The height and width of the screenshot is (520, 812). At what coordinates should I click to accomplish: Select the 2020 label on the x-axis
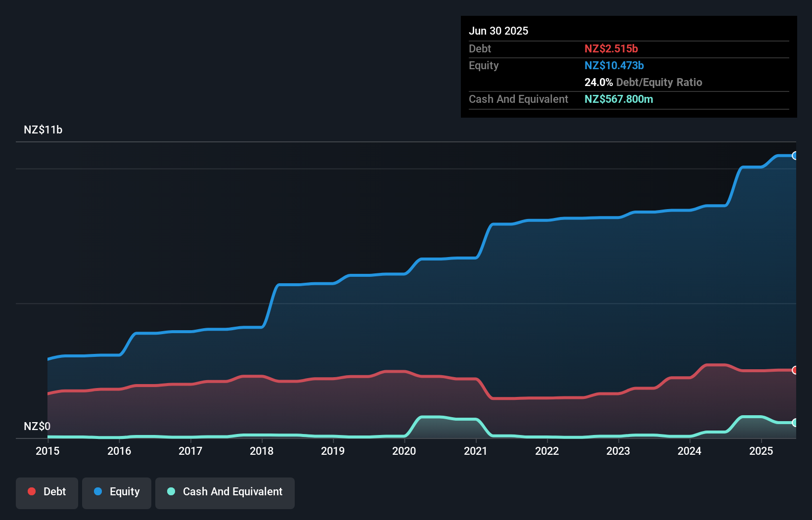(404, 451)
